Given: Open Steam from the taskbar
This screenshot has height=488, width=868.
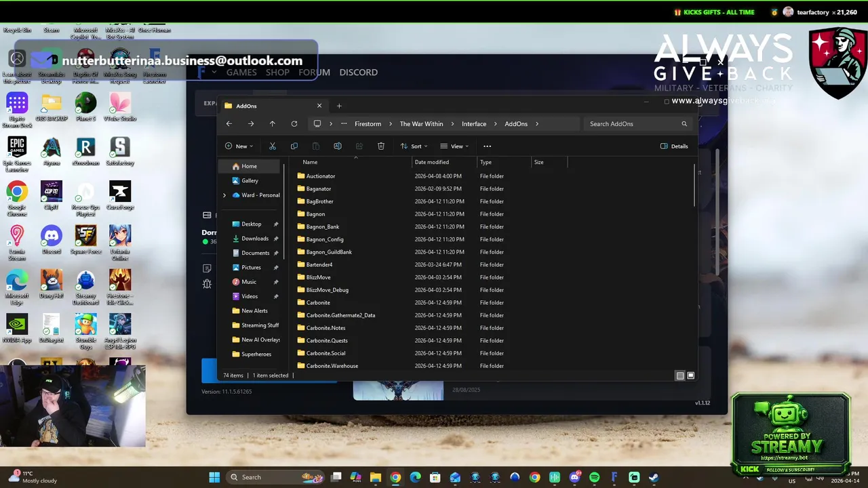Looking at the screenshot, I should click(654, 477).
